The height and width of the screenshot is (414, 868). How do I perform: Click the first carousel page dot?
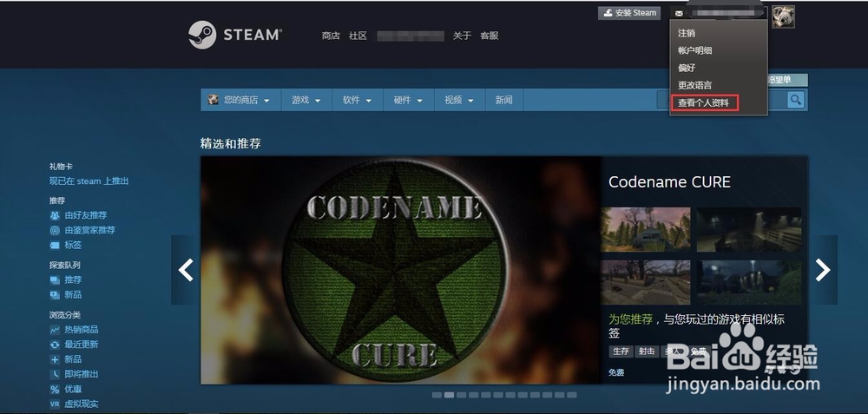(x=437, y=395)
